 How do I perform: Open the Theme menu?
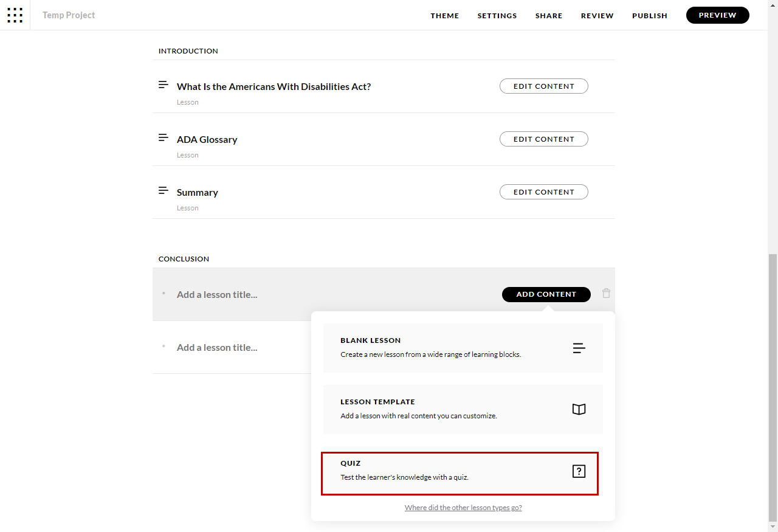444,16
